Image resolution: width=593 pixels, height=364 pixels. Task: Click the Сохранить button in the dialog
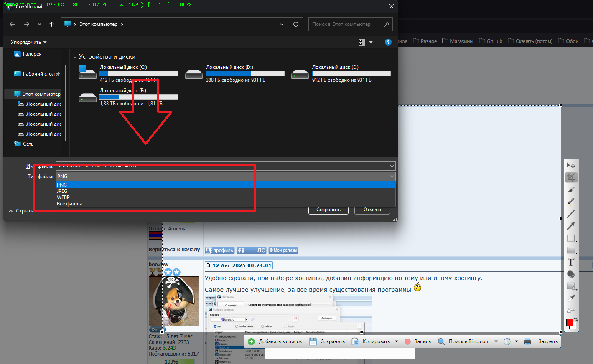point(328,210)
